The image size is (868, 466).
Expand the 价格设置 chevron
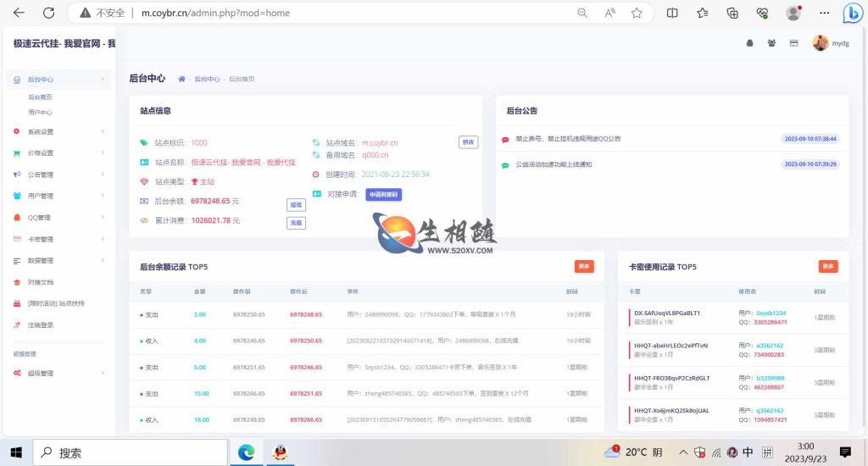click(x=103, y=153)
